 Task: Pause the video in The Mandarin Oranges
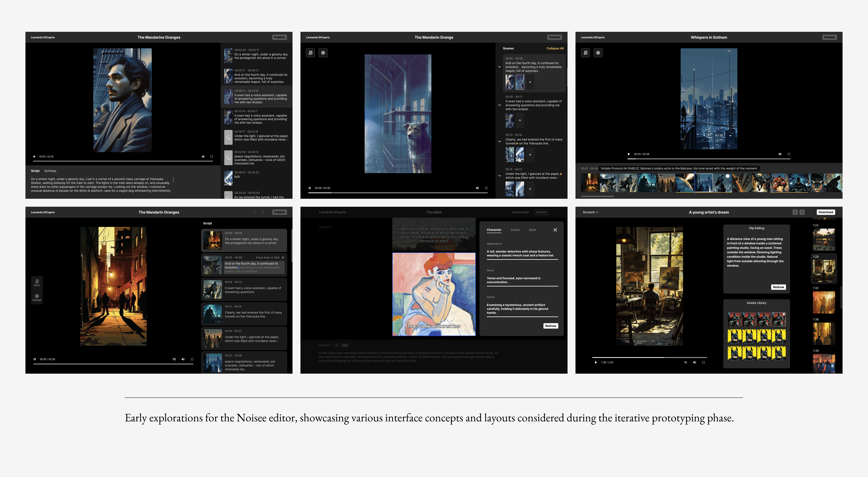click(x=35, y=359)
